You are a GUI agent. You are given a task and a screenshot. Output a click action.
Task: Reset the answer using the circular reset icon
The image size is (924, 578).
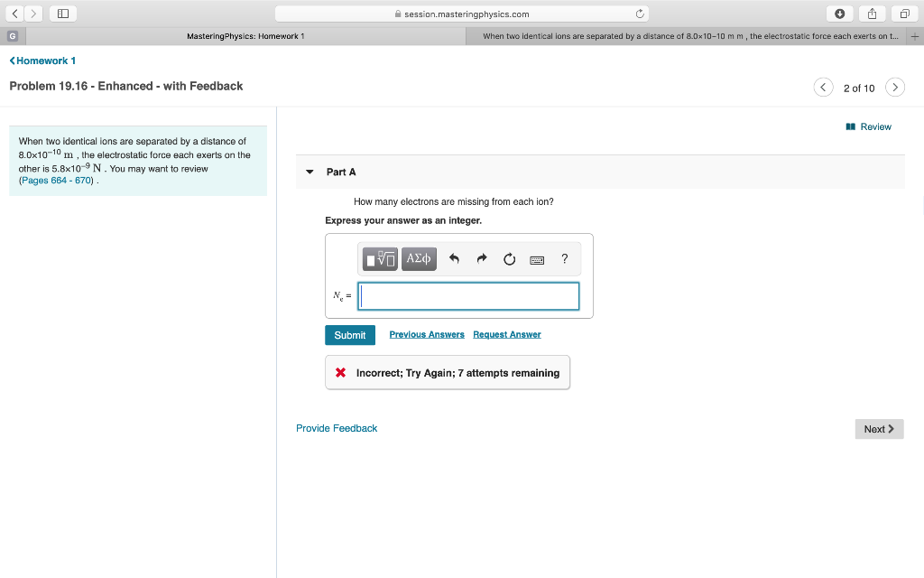[509, 259]
